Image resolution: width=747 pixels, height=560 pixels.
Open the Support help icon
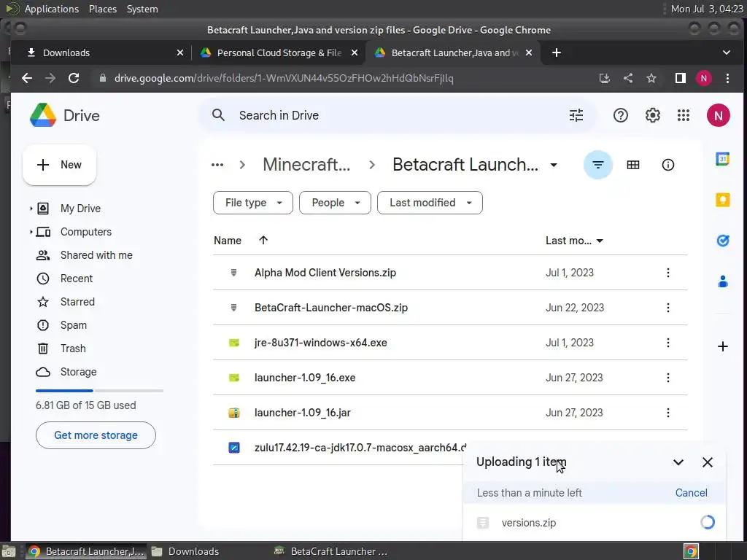[x=620, y=115]
